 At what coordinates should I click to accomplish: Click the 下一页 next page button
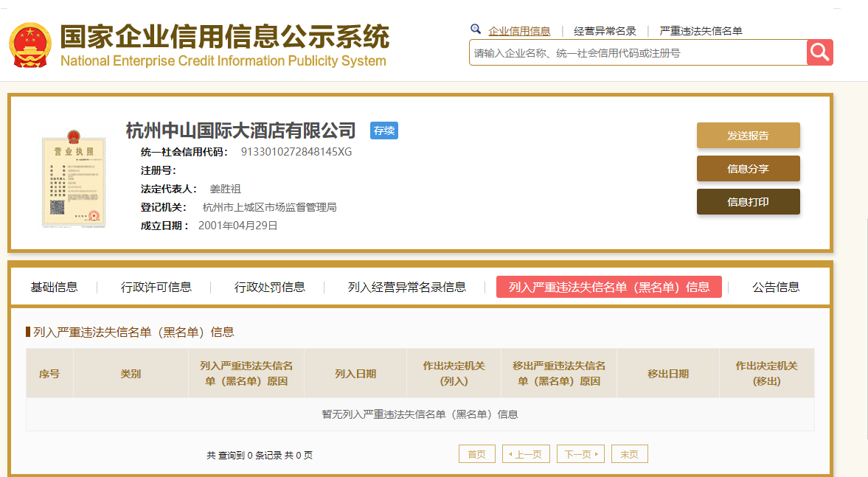pos(580,454)
